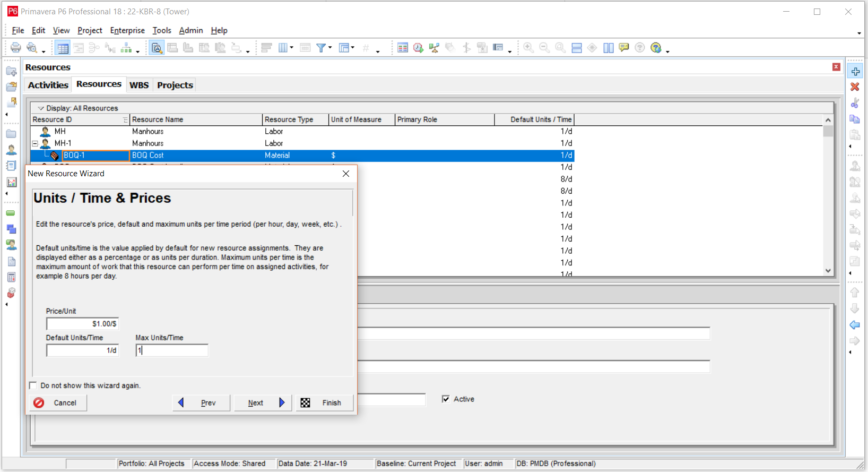This screenshot has width=868, height=472.
Task: Click the Filter funnel icon
Action: pos(321,48)
